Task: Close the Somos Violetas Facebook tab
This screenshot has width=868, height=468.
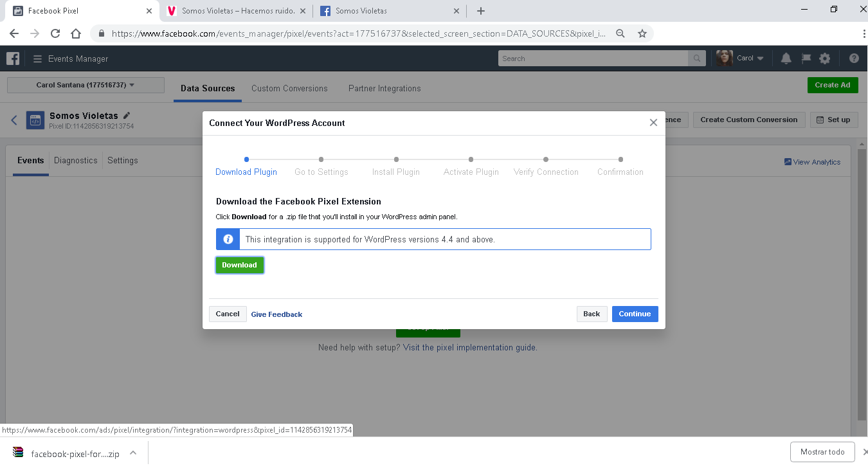Action: pos(457,11)
